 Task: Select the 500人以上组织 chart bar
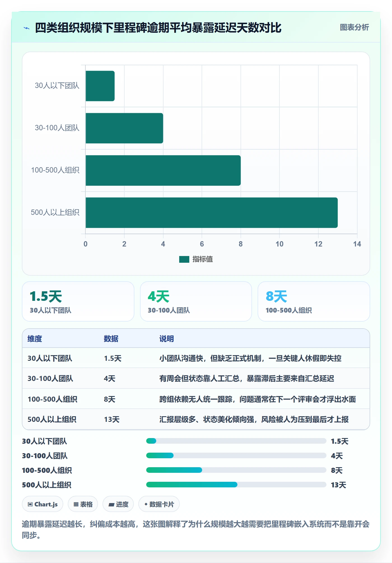click(212, 213)
